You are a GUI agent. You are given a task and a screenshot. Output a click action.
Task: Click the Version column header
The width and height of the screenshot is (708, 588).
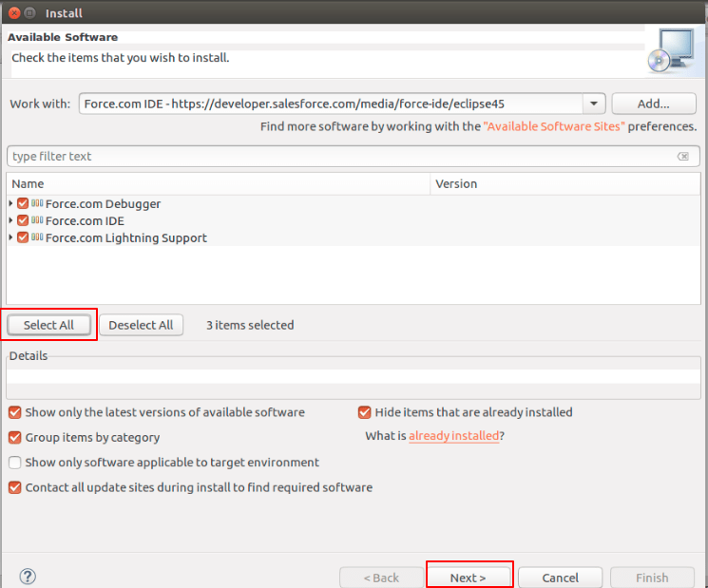(564, 183)
